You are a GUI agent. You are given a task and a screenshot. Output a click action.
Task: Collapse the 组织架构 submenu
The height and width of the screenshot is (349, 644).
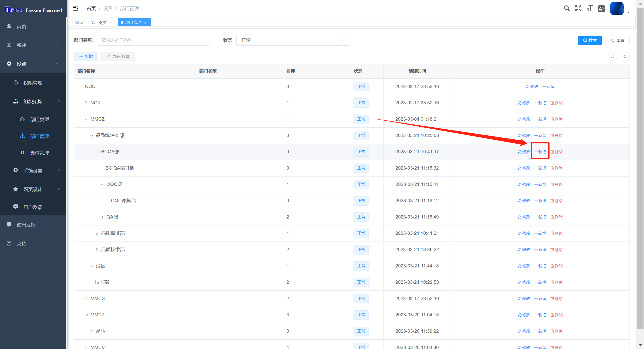[x=33, y=101]
